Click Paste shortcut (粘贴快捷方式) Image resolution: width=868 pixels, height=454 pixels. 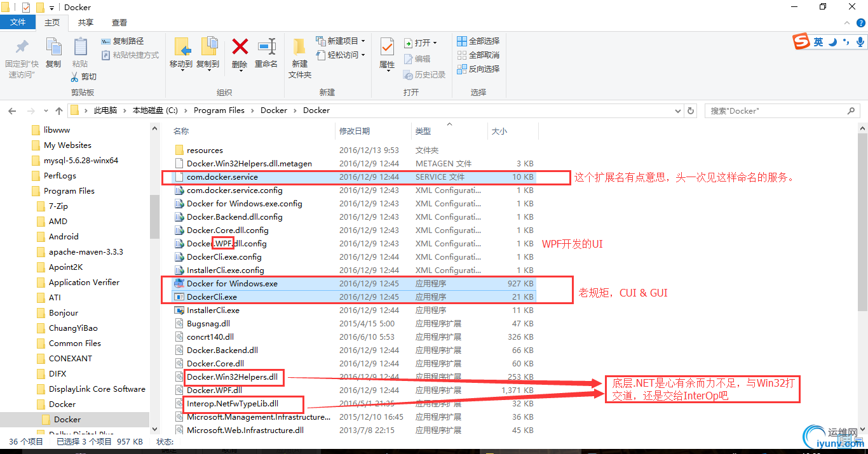click(x=130, y=55)
